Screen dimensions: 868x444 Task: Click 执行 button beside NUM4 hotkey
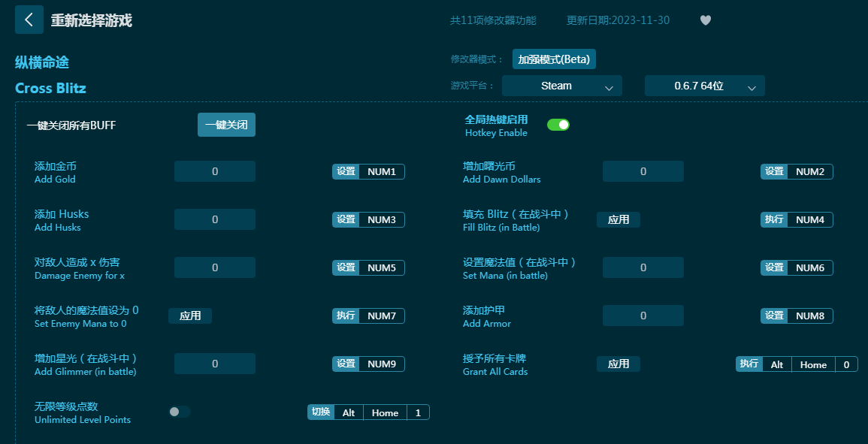point(774,219)
